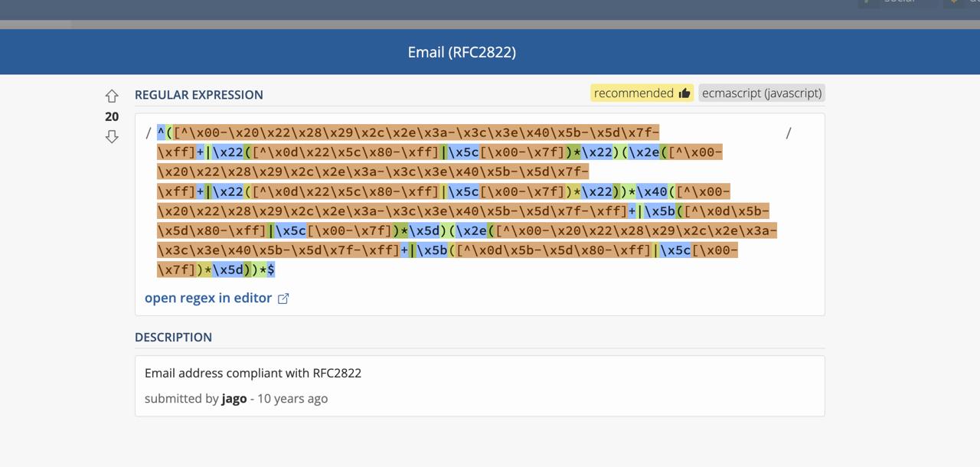Click the external link icon beside editor link
The height and width of the screenshot is (467, 980).
click(x=283, y=299)
